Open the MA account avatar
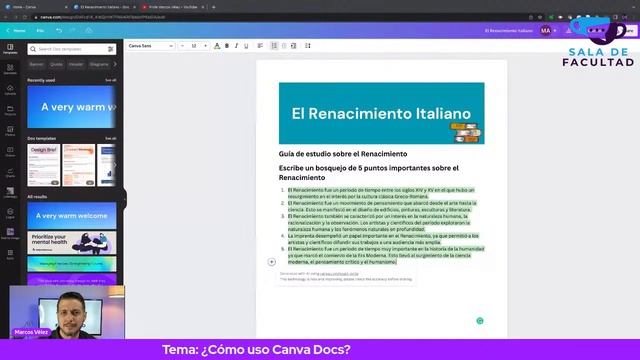640x360 pixels. tap(545, 31)
